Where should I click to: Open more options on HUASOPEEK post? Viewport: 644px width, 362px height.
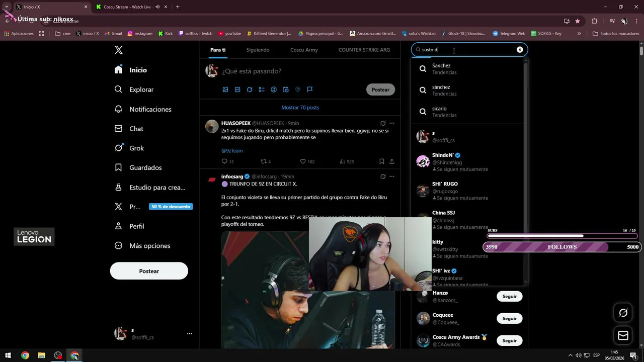click(x=392, y=123)
